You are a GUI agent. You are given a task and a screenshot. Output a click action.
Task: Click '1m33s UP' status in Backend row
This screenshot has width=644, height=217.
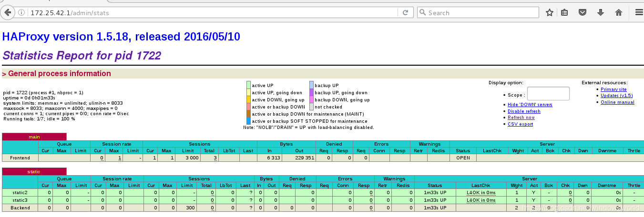(x=435, y=208)
